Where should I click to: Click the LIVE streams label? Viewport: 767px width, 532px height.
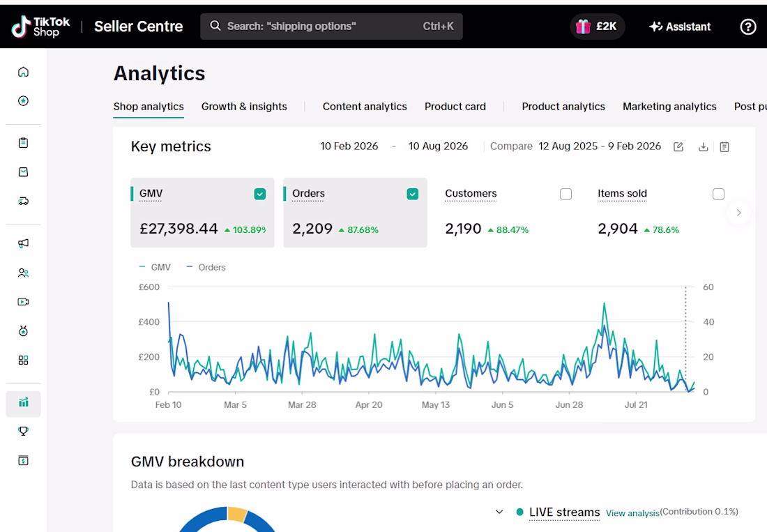[x=564, y=512]
